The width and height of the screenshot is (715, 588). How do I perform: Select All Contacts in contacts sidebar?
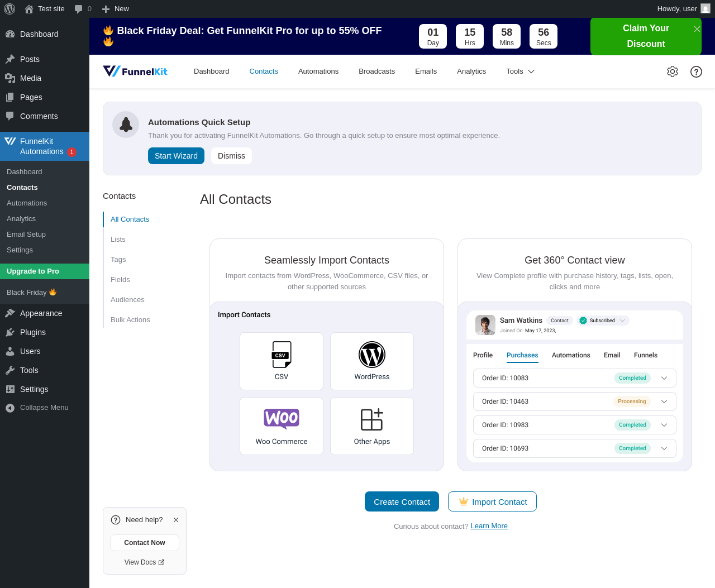(x=130, y=219)
